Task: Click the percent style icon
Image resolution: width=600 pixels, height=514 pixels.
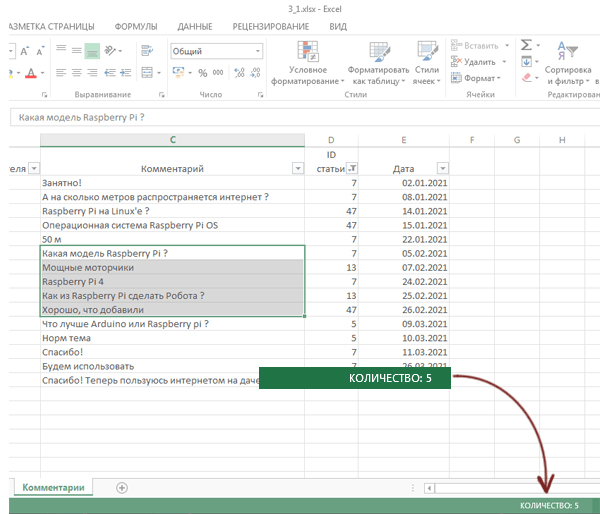Action: click(x=203, y=73)
